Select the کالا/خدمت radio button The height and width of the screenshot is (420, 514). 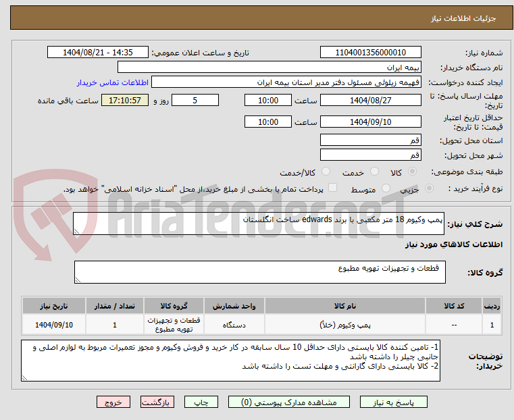coord(326,172)
